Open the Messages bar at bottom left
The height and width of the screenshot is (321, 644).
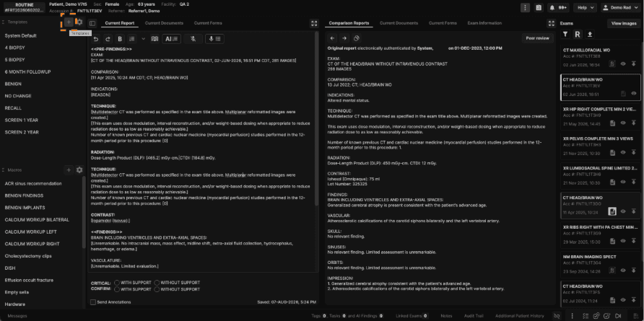coord(17,316)
